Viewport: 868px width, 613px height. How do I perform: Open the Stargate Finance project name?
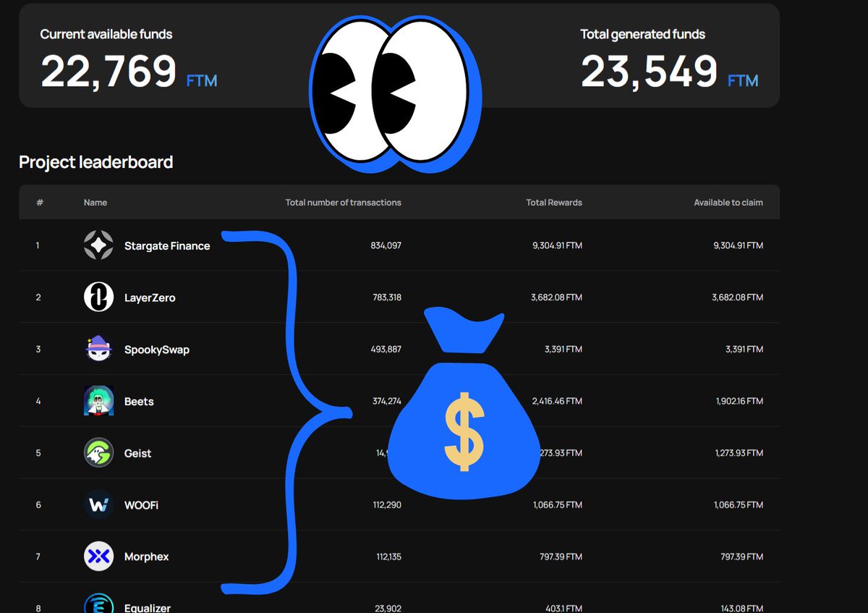[x=167, y=246]
